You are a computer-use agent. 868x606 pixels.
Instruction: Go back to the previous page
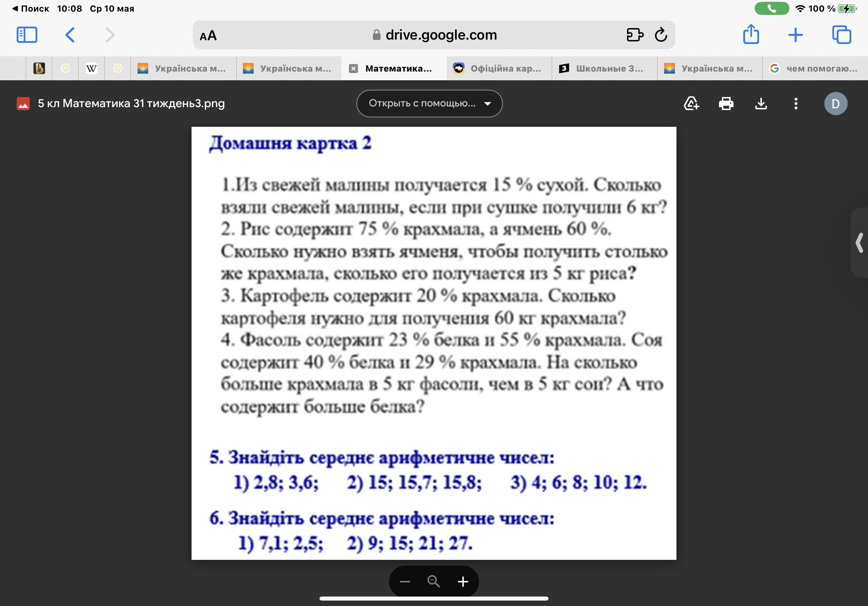point(70,35)
